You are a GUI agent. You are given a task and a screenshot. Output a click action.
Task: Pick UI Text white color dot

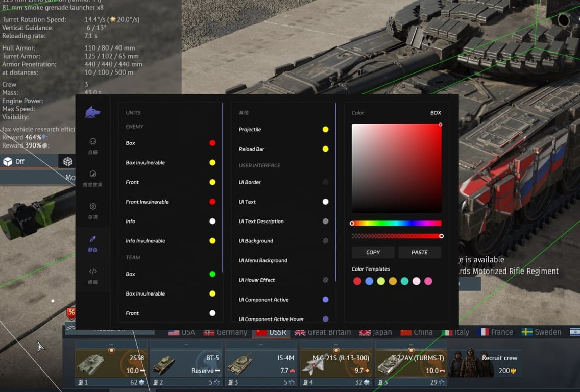click(x=326, y=202)
